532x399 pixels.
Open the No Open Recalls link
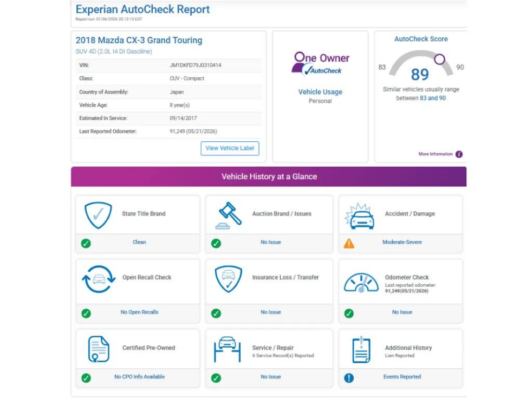pos(139,312)
